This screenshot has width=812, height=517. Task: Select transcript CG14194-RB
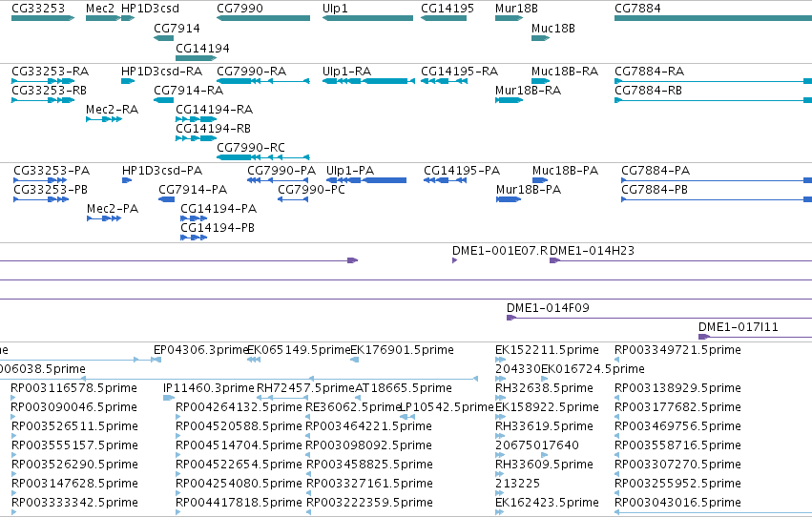[214, 129]
